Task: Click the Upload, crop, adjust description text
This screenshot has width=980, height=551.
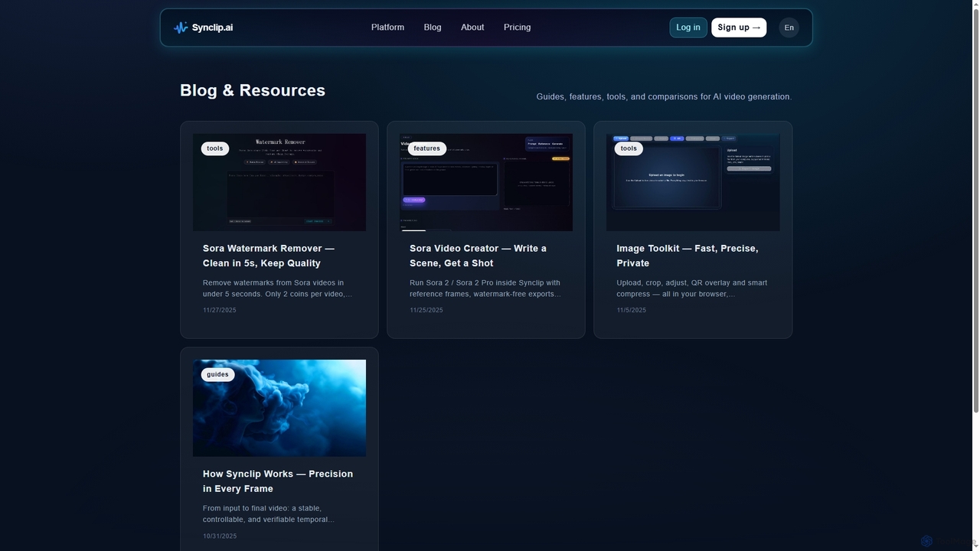Action: 692,289
